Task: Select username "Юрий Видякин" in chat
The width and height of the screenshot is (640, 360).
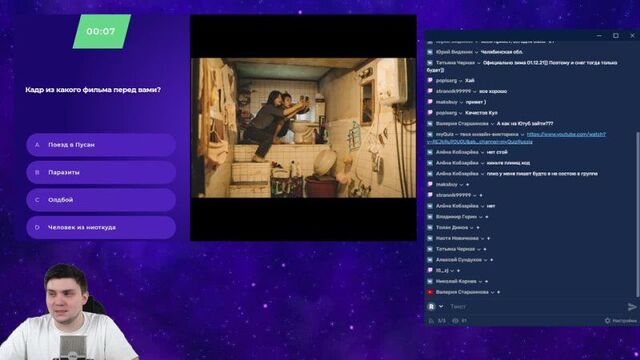Action: 454,52
